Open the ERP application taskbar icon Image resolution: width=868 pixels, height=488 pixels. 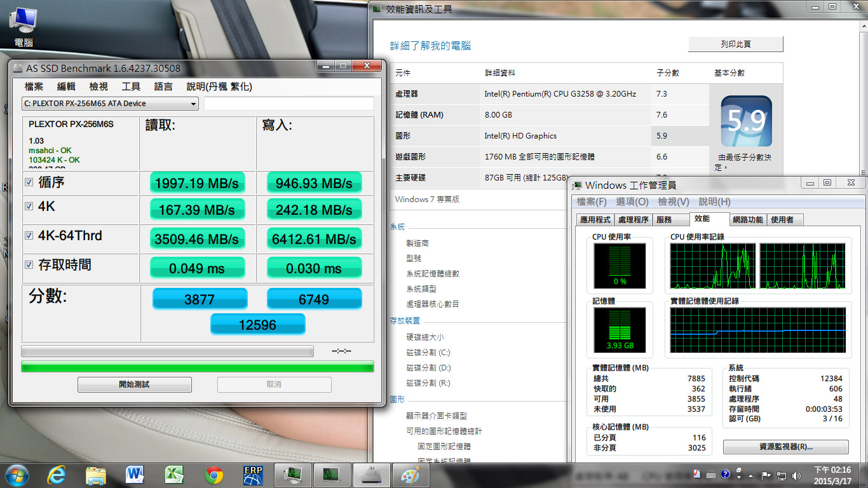[253, 475]
